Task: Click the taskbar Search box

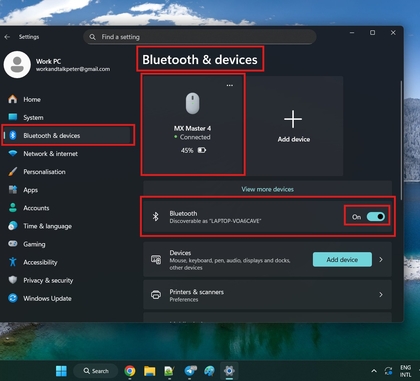Action: [x=96, y=371]
